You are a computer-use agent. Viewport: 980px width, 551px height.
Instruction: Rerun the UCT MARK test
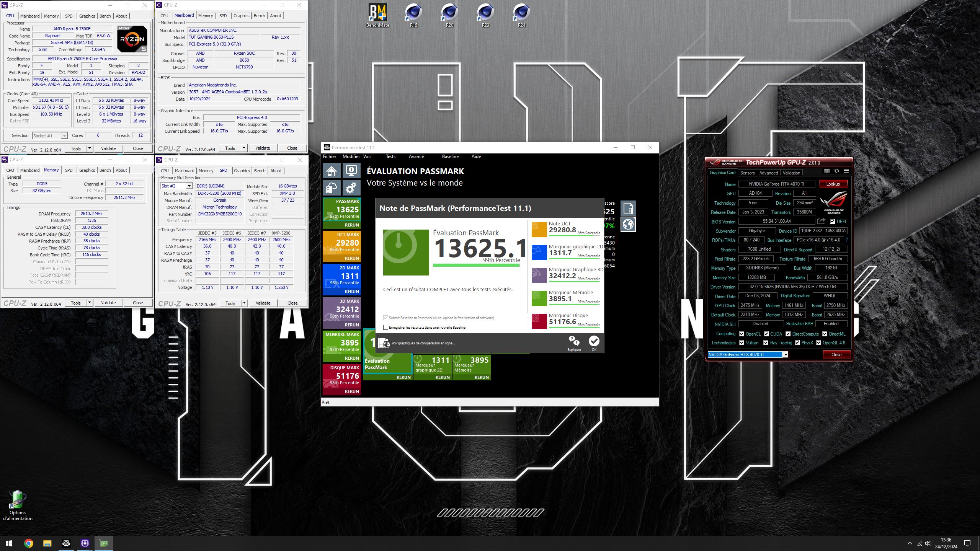pyautogui.click(x=352, y=258)
